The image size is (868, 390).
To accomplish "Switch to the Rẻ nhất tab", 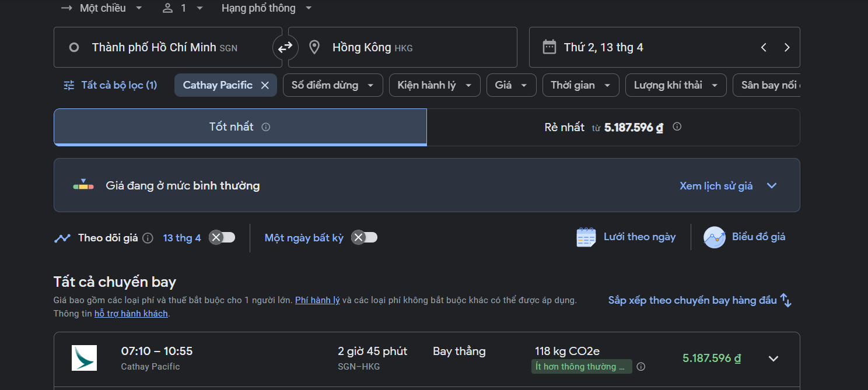I will coord(612,127).
